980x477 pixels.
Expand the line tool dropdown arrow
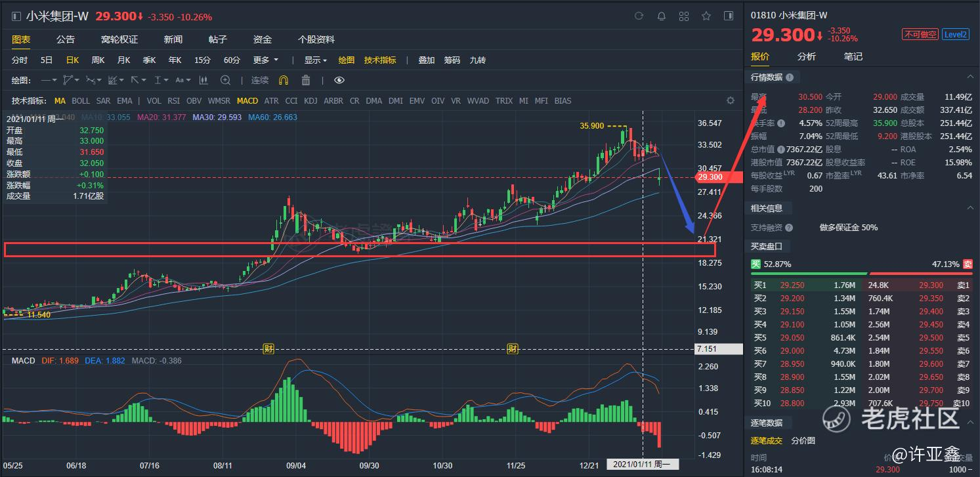(x=55, y=80)
